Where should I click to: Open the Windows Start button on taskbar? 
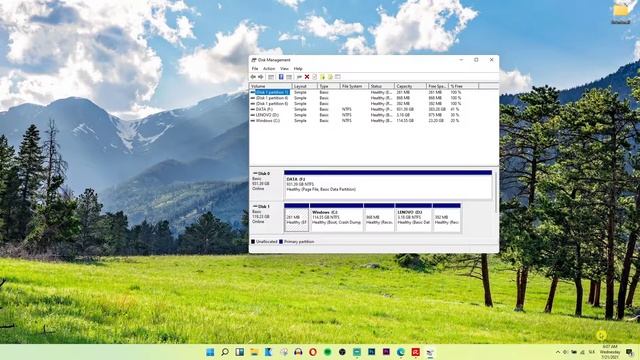tap(210, 352)
